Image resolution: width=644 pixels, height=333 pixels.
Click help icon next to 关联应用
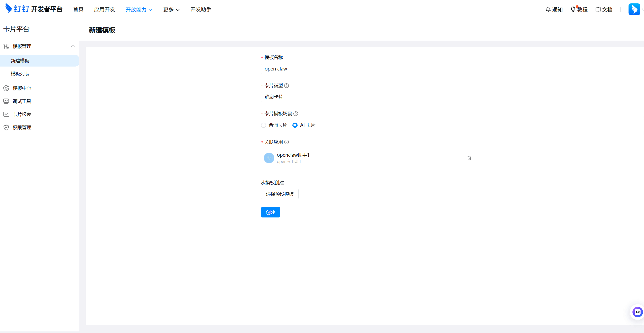click(x=287, y=142)
